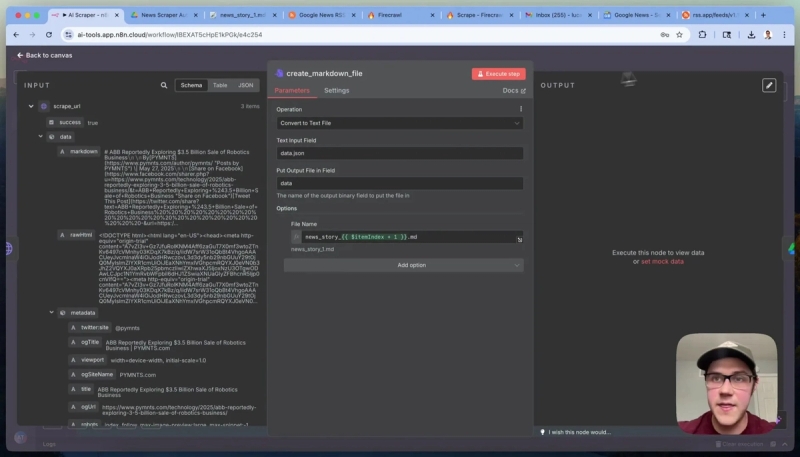Reload the current page
The width and height of the screenshot is (800, 457).
pos(48,35)
